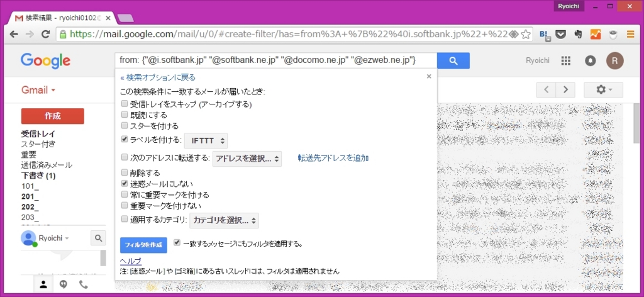Uncheck ラベルを付ける checkbox
Screen dimensions: 644x297
[125, 139]
